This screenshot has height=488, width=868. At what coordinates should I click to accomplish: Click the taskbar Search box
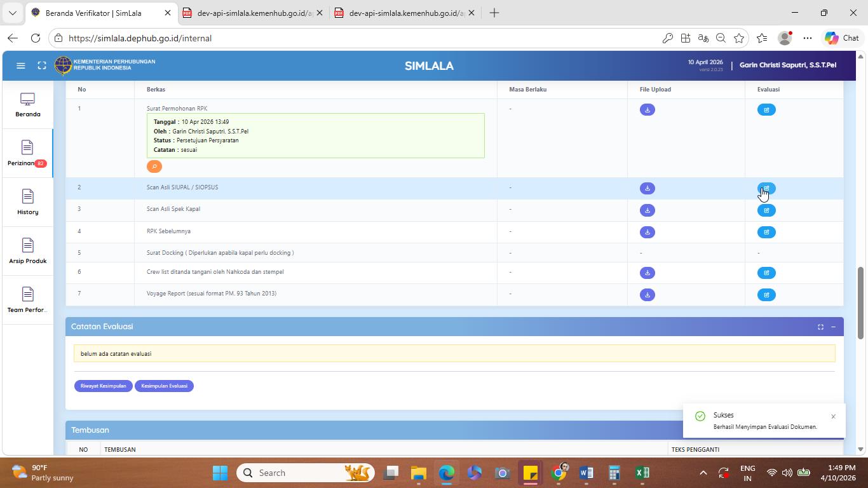[306, 473]
